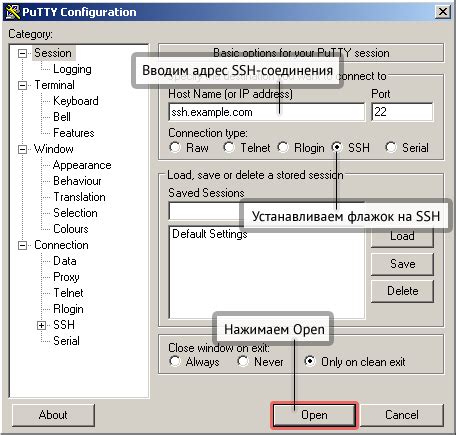Viewport: 456px width, 435px height.
Task: Open the Selection settings category
Action: pos(75,213)
